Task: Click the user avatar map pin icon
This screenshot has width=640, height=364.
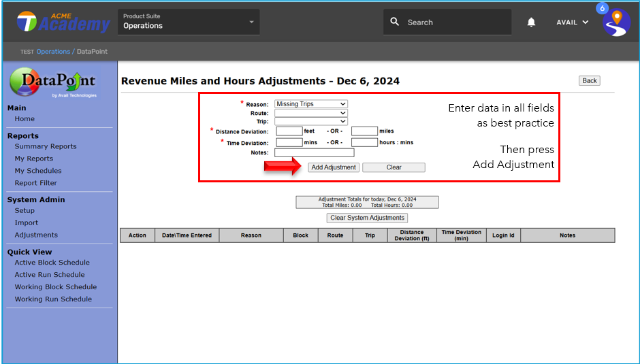Action: (617, 23)
